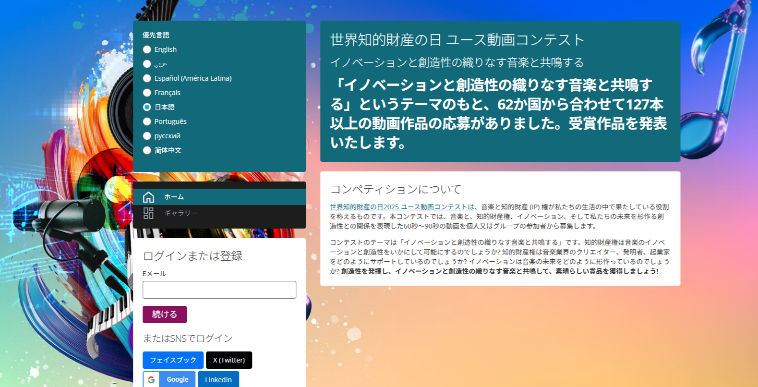This screenshot has height=387, width=758.
Task: Choose Português as preferred language
Action: (147, 121)
